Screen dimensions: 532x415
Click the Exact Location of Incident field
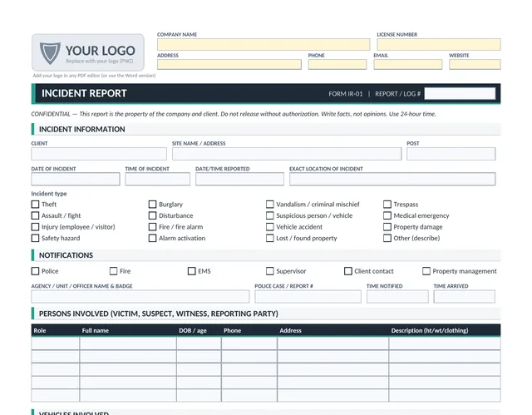click(x=392, y=179)
